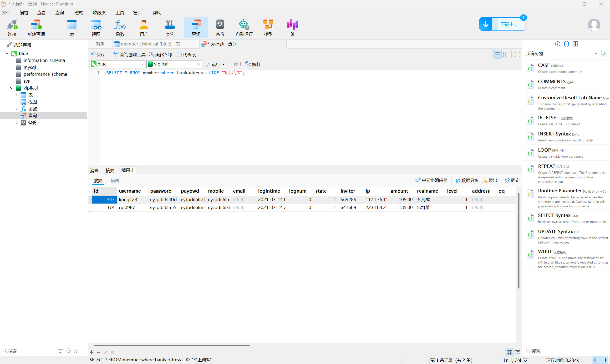The height and width of the screenshot is (364, 610).
Task: Click the 停止 (Stop) checkbox button
Action: click(235, 64)
